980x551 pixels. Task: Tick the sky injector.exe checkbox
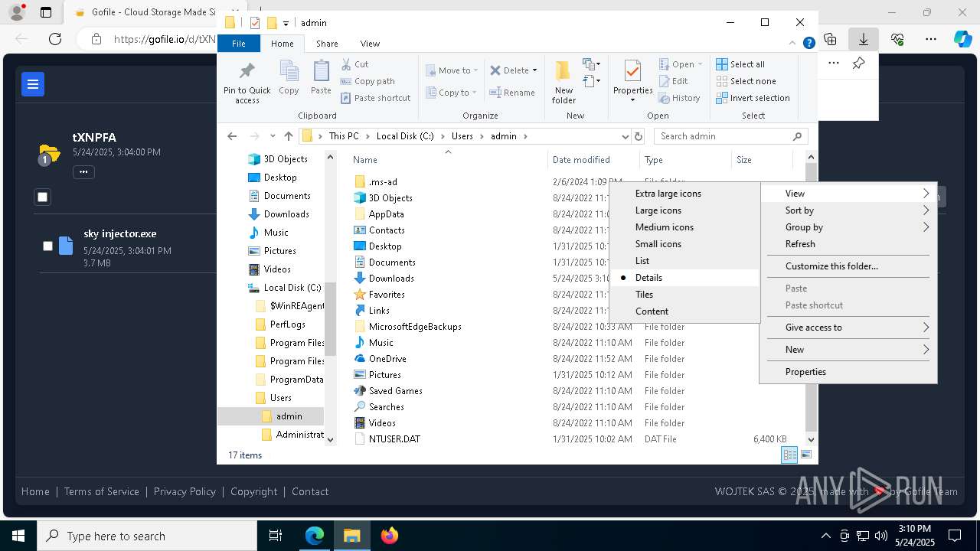click(x=47, y=246)
